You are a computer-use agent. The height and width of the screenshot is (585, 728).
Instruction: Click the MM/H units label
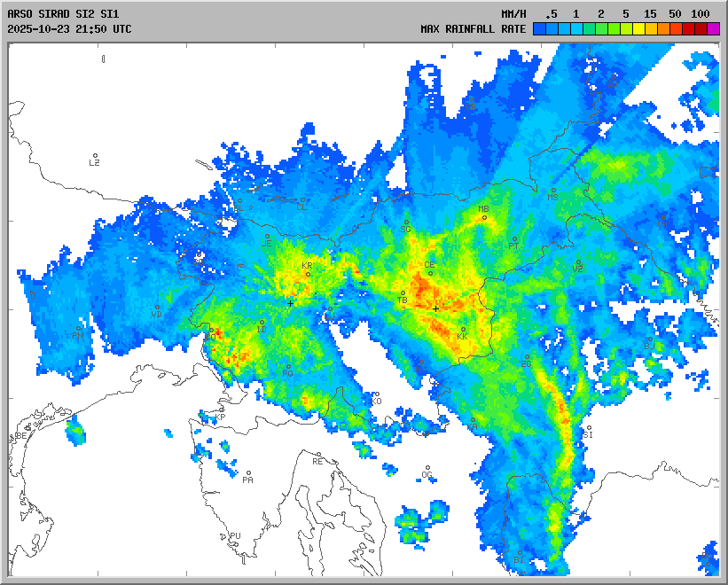coord(513,13)
